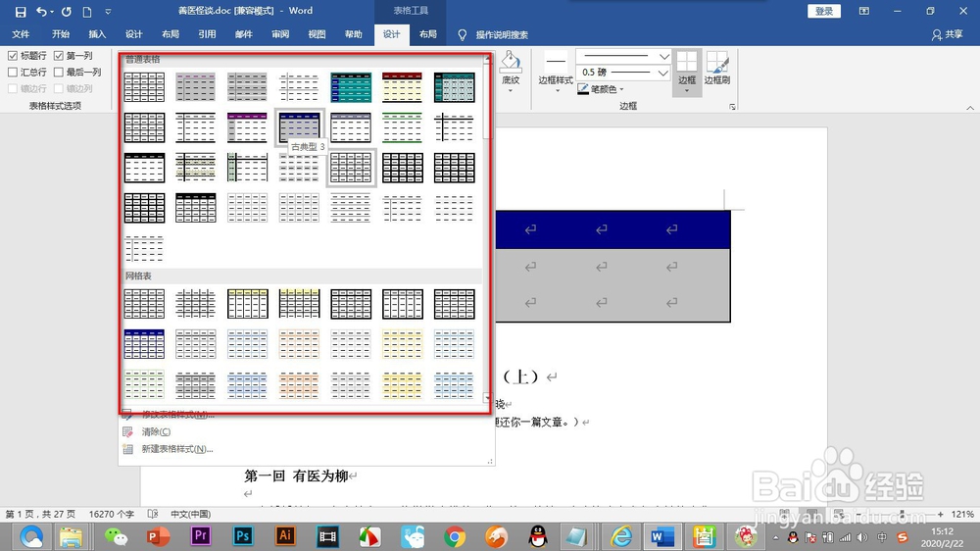Check the 汇总行 checkbox
The height and width of the screenshot is (551, 980).
tap(13, 72)
